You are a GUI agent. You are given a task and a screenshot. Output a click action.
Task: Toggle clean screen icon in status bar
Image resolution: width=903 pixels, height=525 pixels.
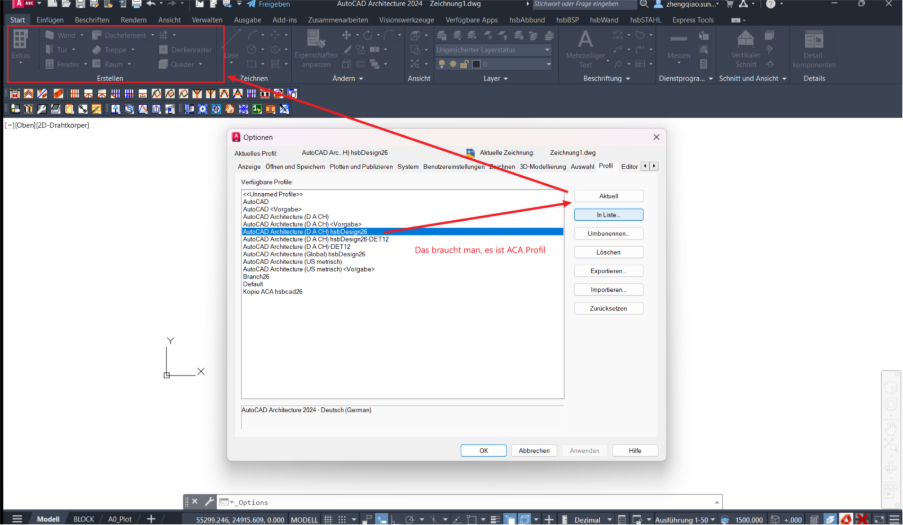[x=879, y=519]
